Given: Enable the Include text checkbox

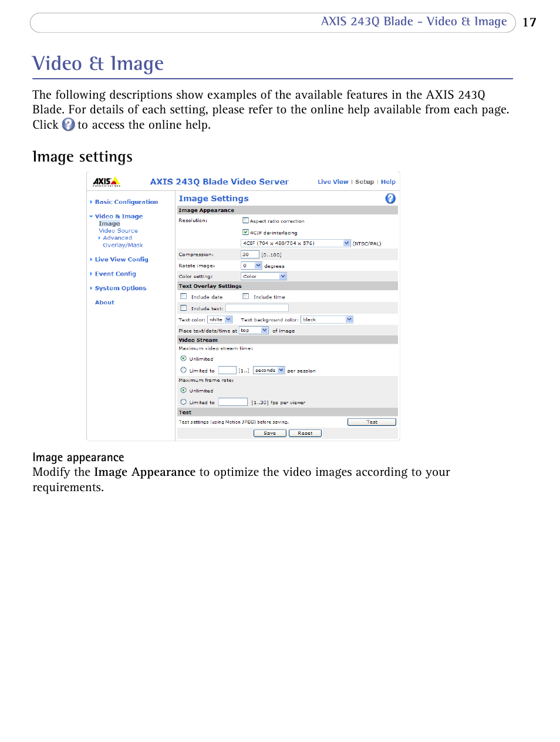Looking at the screenshot, I should (184, 308).
